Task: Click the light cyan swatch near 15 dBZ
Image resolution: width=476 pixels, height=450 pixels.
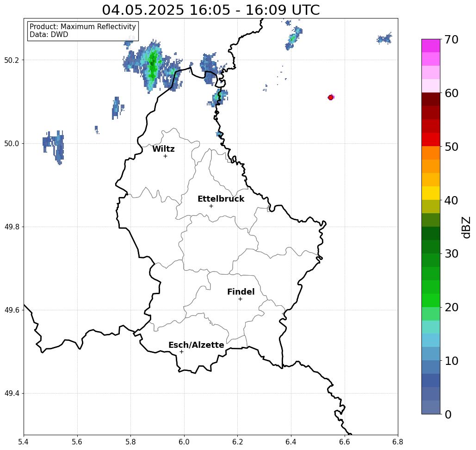Action: 431,327
